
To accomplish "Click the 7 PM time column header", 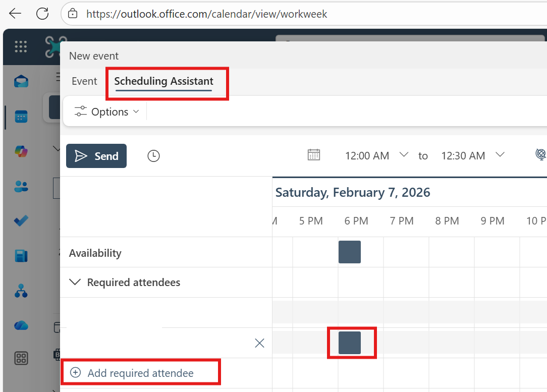I will (402, 221).
